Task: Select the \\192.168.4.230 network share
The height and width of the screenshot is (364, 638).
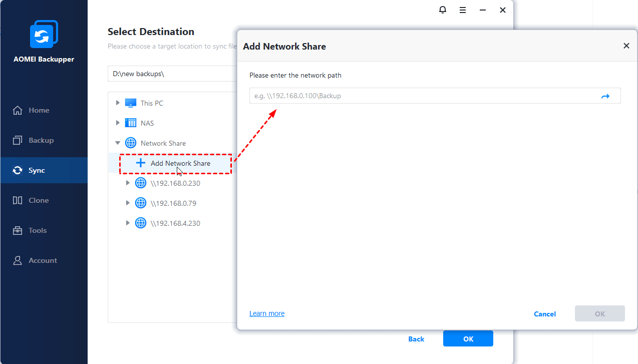Action: [175, 223]
